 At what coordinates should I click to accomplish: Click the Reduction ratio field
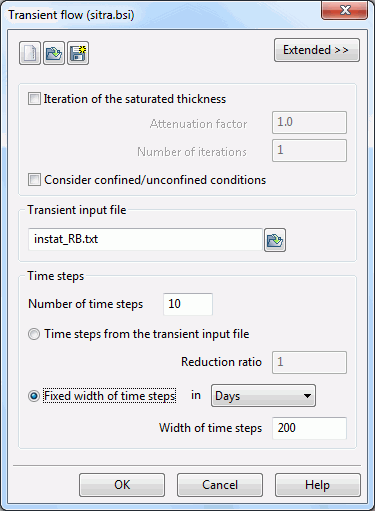point(309,362)
